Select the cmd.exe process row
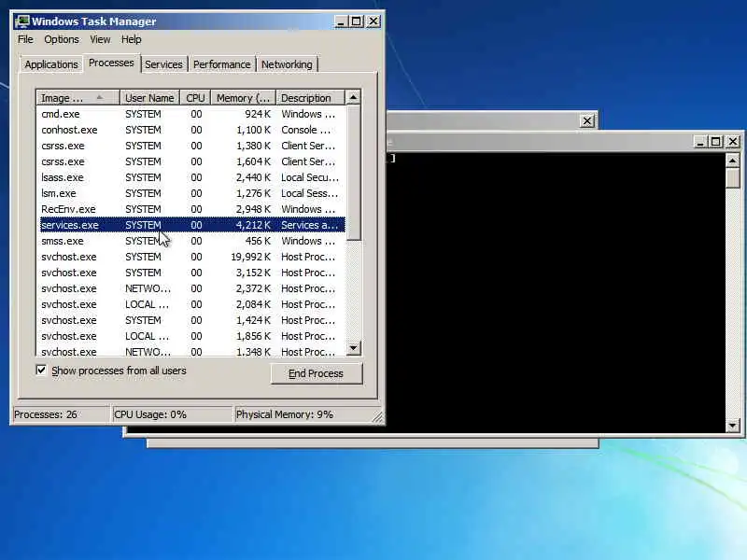 192,114
